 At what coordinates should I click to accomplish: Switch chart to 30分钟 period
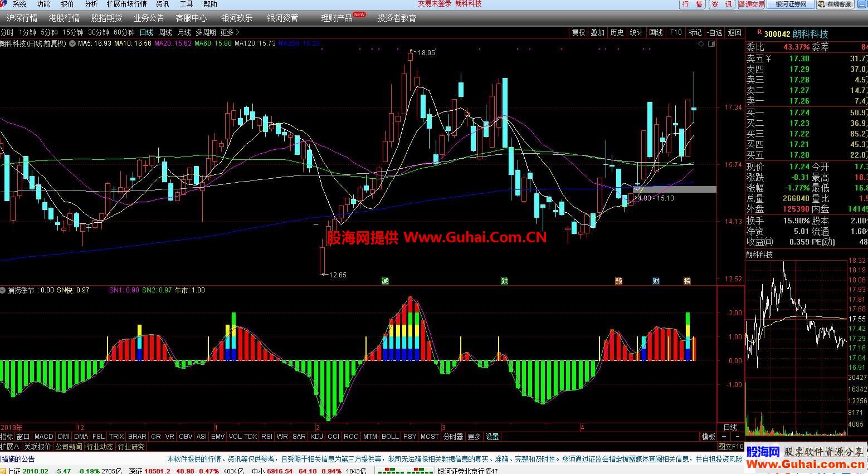99,32
